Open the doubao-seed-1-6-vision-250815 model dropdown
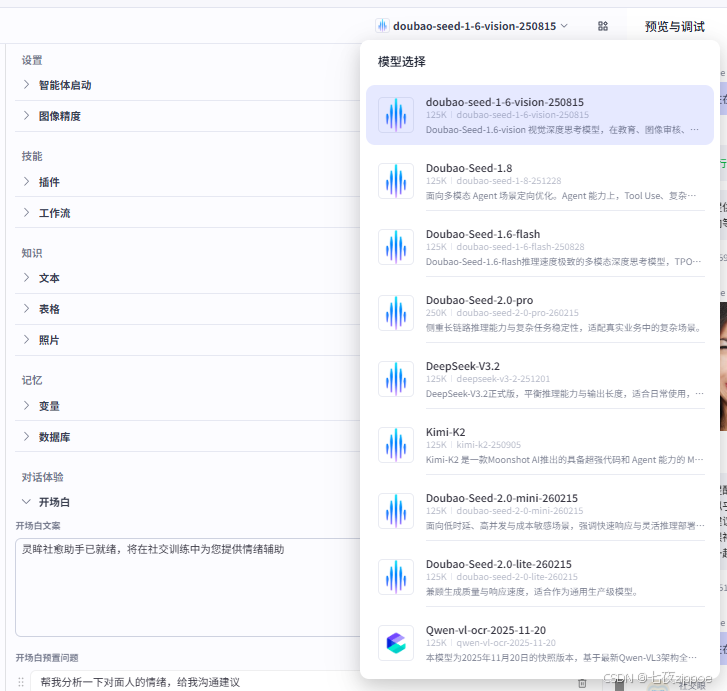 point(472,26)
